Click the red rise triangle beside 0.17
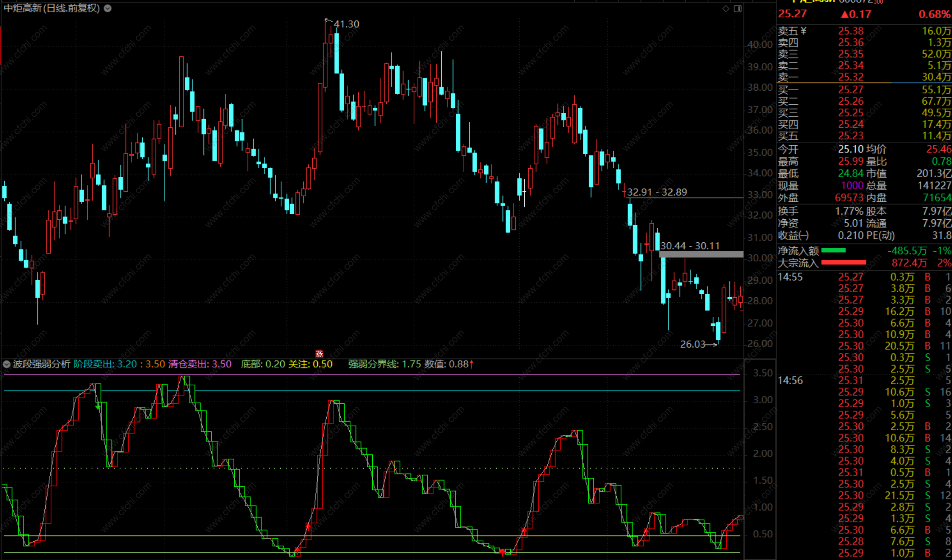Viewport: 952px width, 560px height. 845,14
